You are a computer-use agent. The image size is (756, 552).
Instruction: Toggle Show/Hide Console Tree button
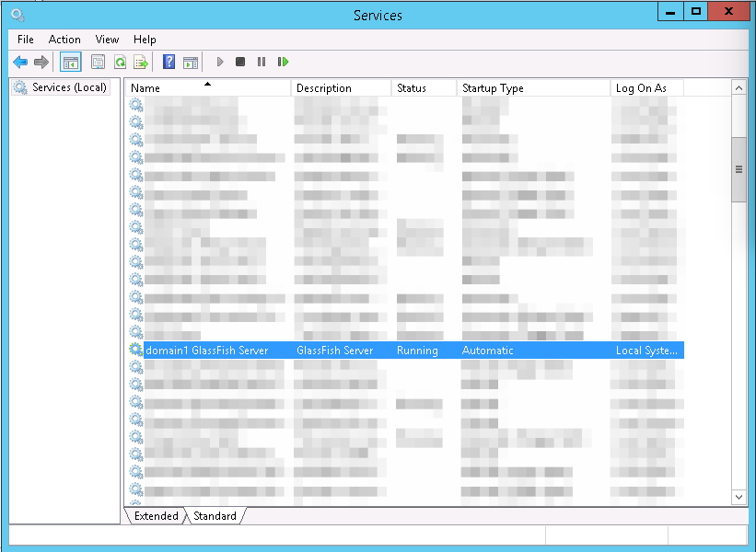tap(70, 62)
